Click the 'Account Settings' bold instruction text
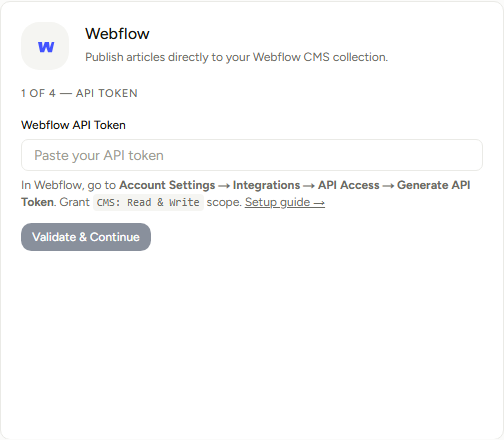 click(x=167, y=185)
